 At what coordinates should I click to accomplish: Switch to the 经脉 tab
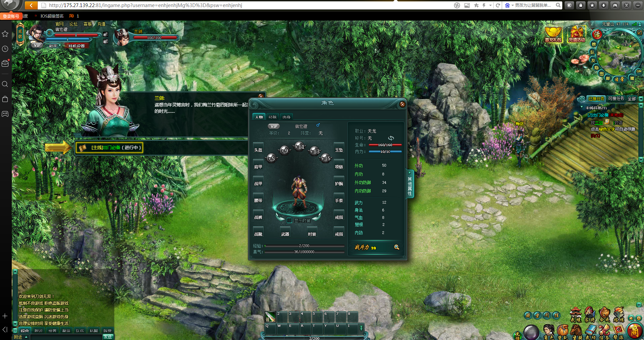pos(273,117)
